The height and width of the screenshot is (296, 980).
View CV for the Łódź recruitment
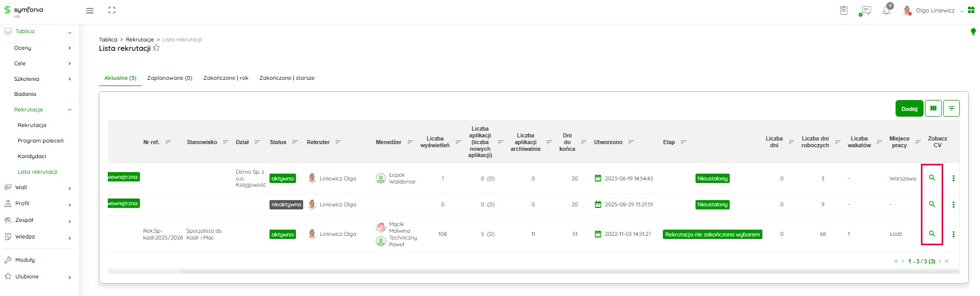(x=932, y=234)
